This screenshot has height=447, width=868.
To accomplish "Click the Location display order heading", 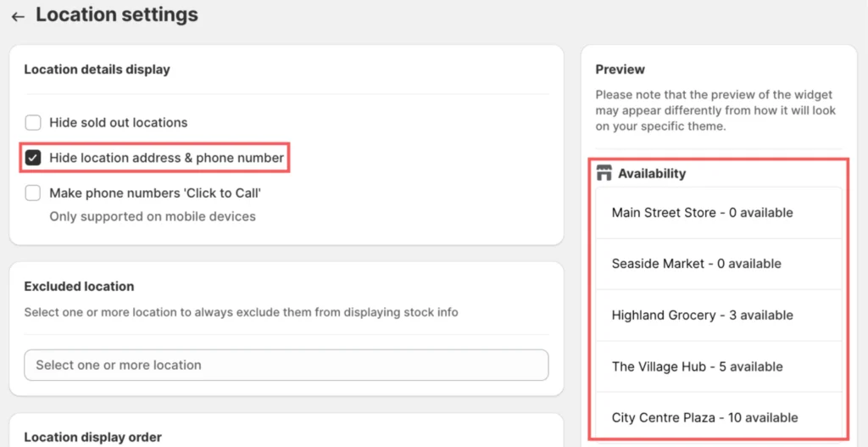I will coord(92,438).
